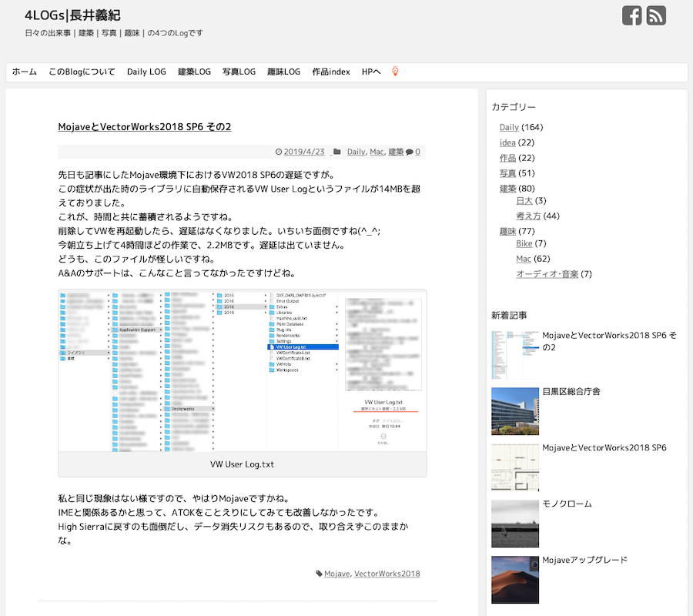Click the post date 2019/4/23

click(303, 152)
